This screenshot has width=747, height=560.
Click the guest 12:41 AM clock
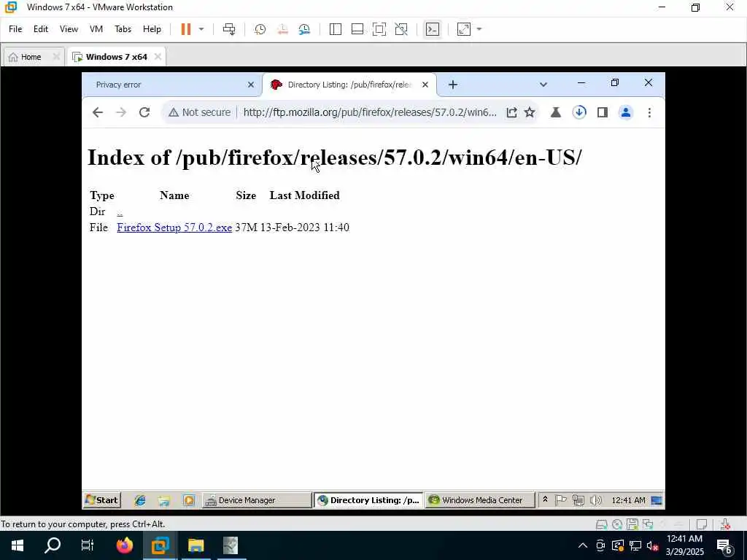pos(628,500)
